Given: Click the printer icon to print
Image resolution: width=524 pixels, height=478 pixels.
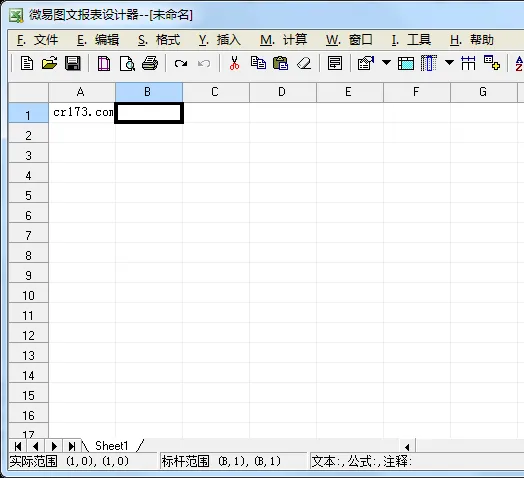Looking at the screenshot, I should (x=150, y=63).
